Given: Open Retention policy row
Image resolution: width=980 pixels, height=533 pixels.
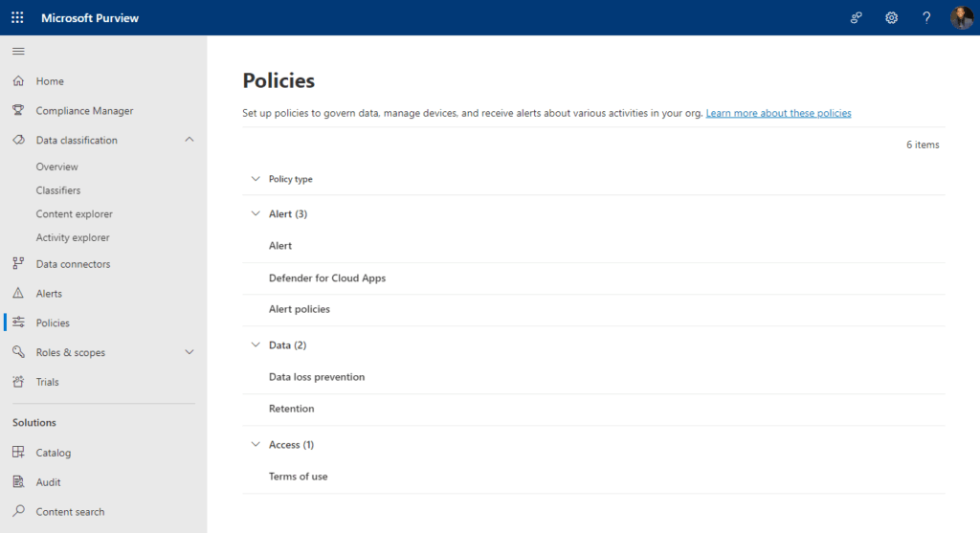Looking at the screenshot, I should 593,409.
